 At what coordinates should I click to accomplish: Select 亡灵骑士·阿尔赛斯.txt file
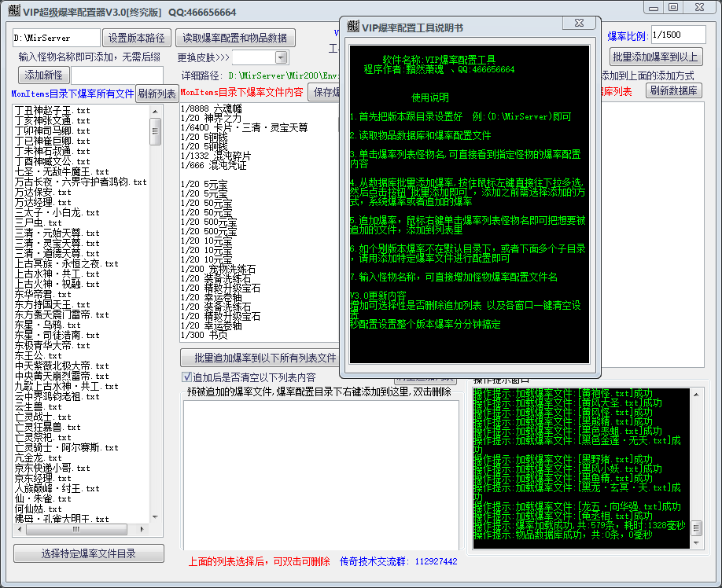point(66,447)
